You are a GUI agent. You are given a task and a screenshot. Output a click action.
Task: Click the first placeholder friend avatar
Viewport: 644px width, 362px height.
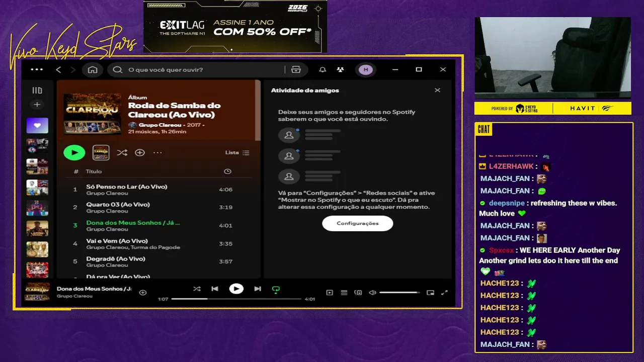pyautogui.click(x=289, y=135)
